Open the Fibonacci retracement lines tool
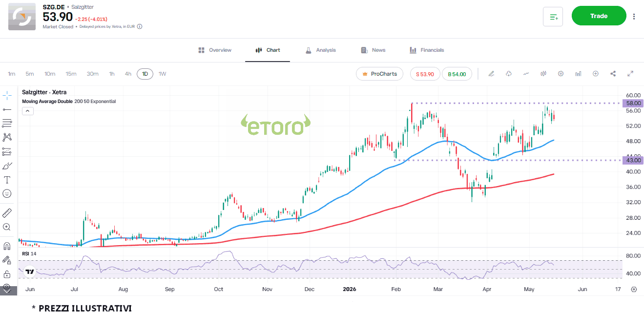This screenshot has height=314, width=644. tap(7, 123)
